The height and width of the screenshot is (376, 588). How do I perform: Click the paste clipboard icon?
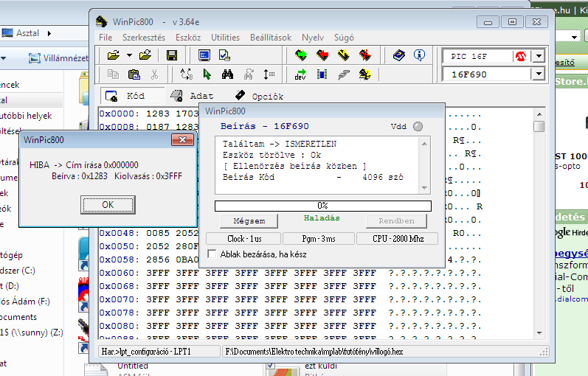tap(134, 74)
